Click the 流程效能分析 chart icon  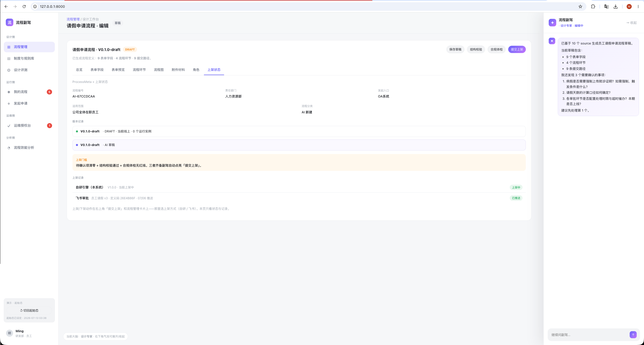[x=9, y=148]
